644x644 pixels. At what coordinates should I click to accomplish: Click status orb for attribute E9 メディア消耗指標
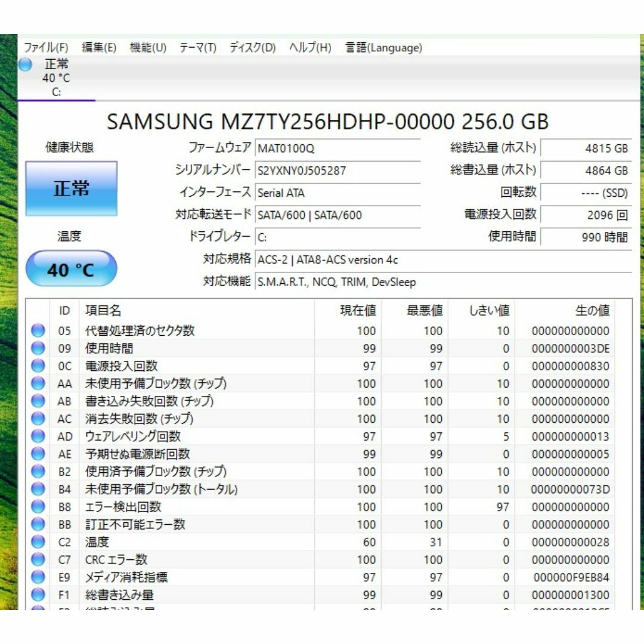(x=38, y=577)
